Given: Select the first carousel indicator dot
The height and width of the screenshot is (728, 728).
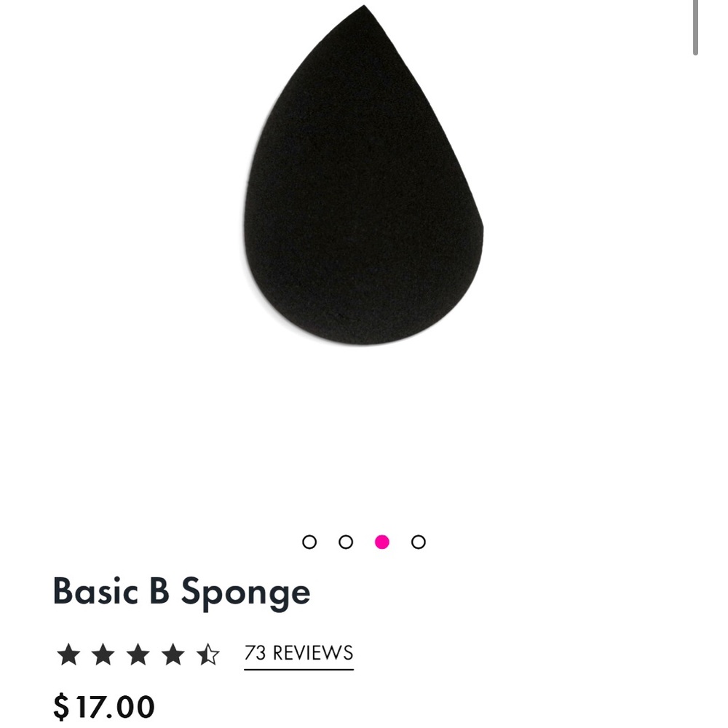Looking at the screenshot, I should click(x=311, y=542).
